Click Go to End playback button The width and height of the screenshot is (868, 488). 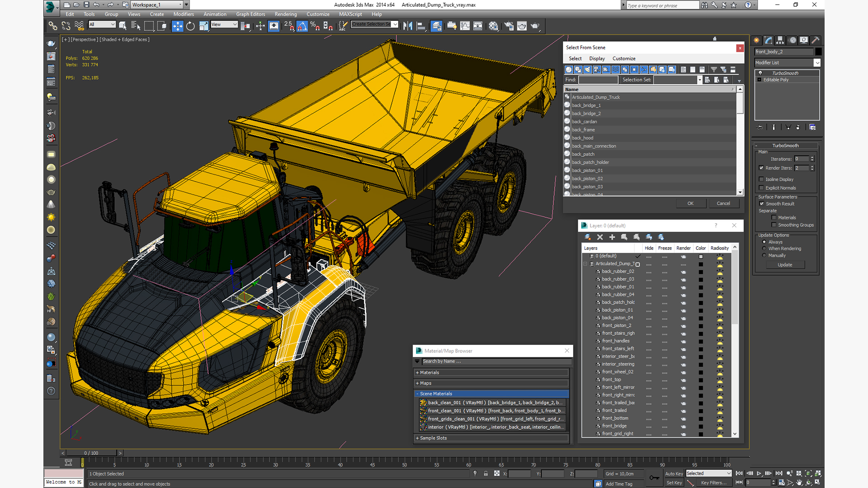point(779,474)
